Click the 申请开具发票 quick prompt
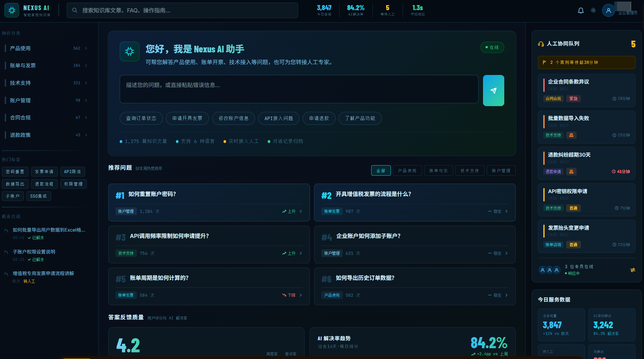 [x=187, y=119]
